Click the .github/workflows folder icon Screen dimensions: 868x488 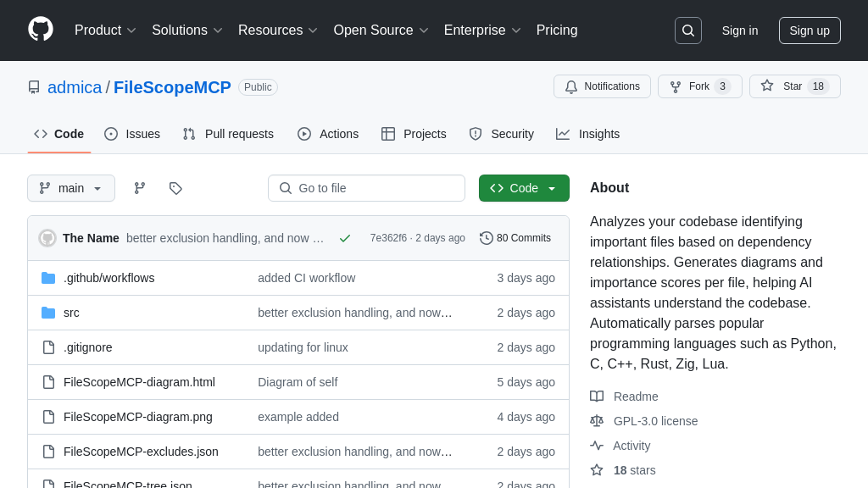pos(48,278)
